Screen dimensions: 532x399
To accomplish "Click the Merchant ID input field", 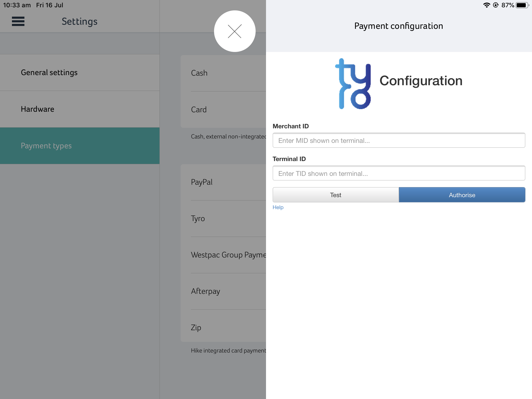I will tap(399, 140).
